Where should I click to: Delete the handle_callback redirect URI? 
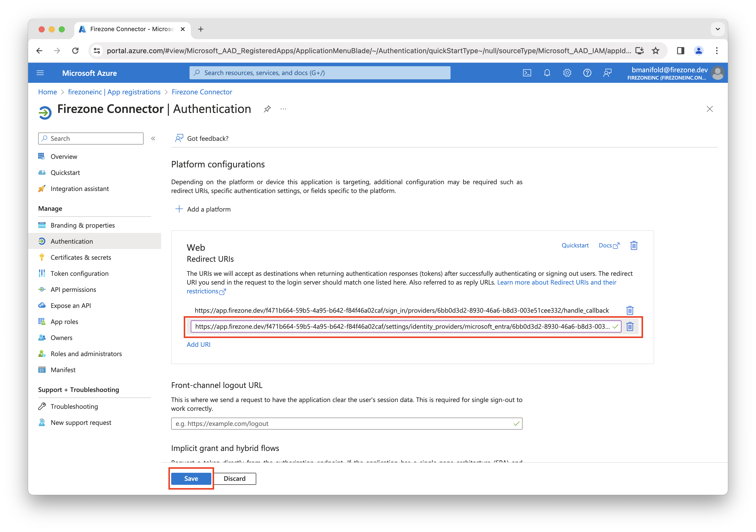click(629, 310)
